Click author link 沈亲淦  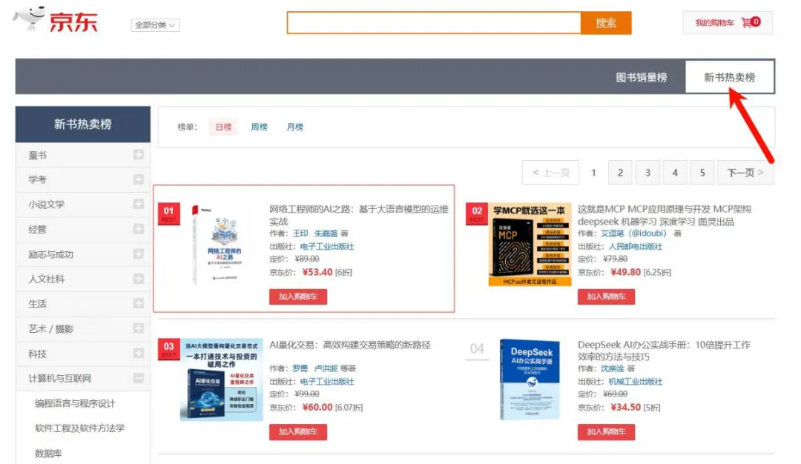pyautogui.click(x=612, y=368)
